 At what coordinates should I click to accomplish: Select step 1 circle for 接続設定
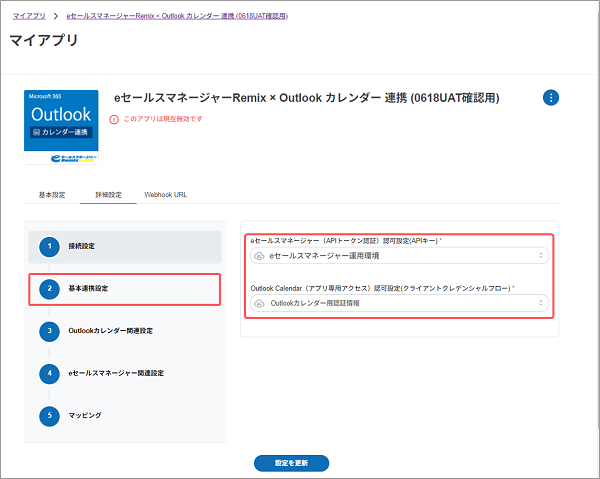[x=46, y=246]
